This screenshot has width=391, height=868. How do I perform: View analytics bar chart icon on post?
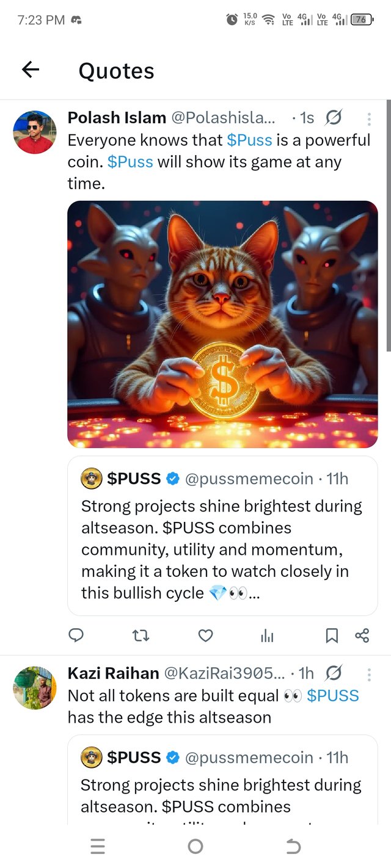coord(267,636)
